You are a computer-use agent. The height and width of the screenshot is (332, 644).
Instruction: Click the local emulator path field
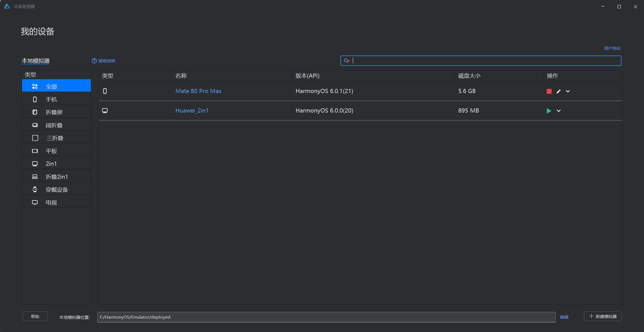[326, 317]
